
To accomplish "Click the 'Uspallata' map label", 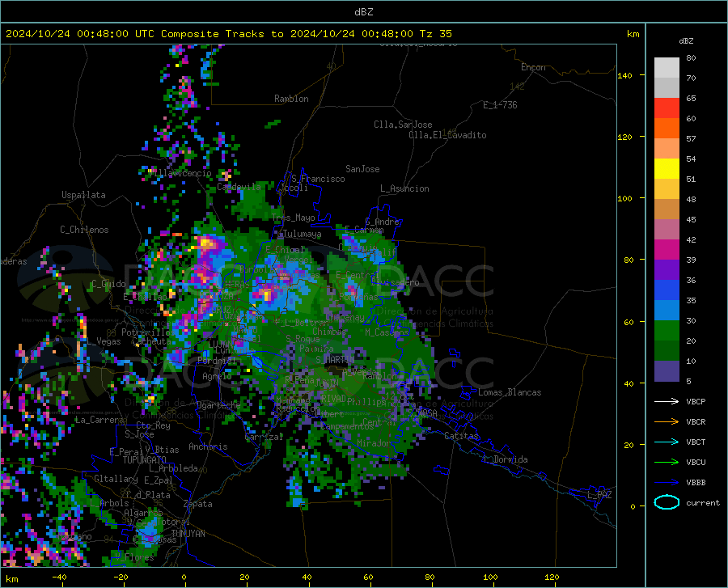I will tap(83, 195).
